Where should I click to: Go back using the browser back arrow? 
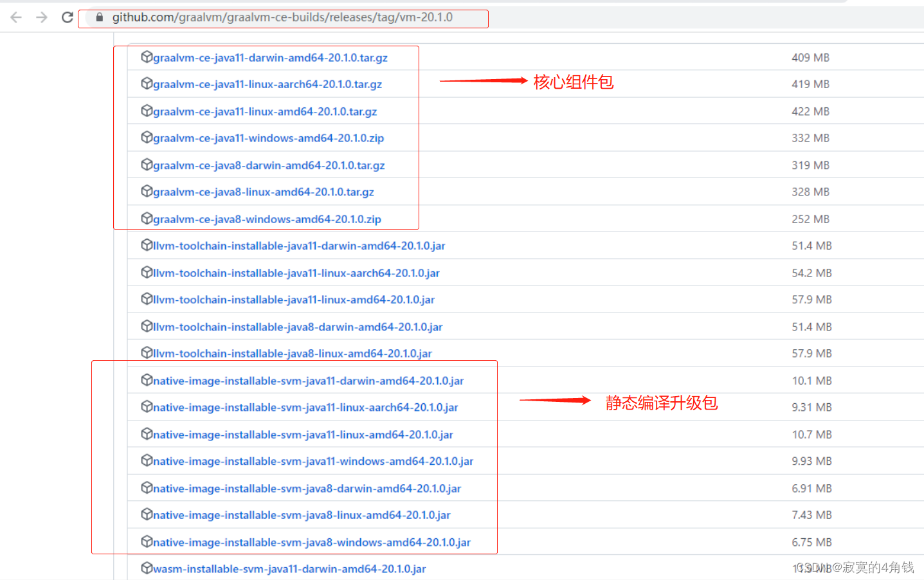tap(16, 17)
